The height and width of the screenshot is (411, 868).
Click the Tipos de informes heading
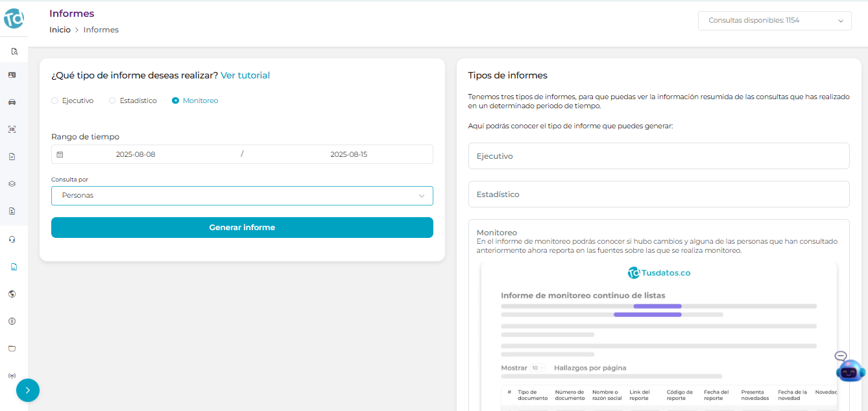tap(508, 75)
